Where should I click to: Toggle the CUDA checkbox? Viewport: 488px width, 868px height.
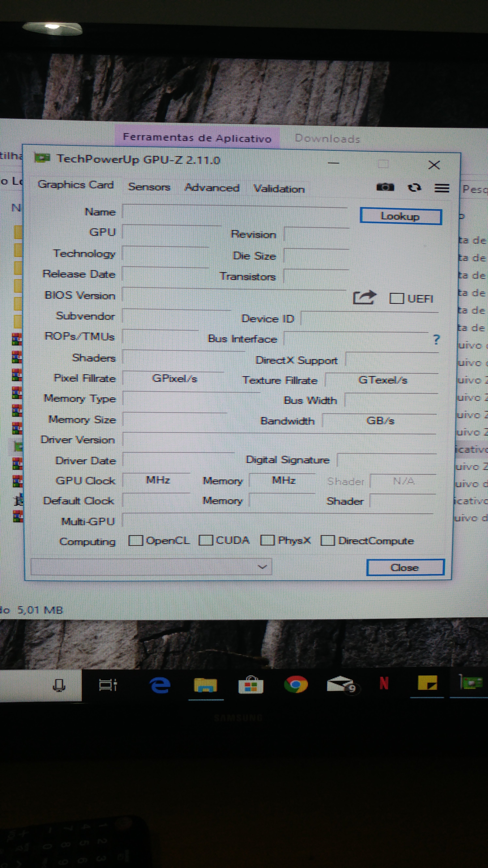click(x=205, y=540)
